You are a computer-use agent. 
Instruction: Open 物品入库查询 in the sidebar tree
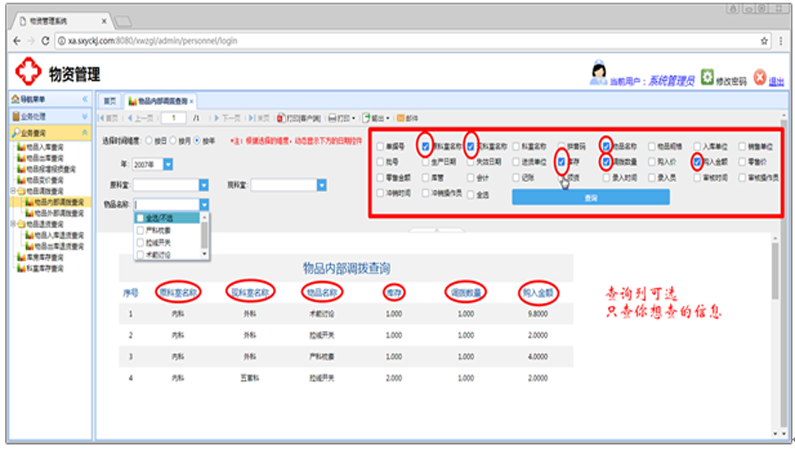49,147
